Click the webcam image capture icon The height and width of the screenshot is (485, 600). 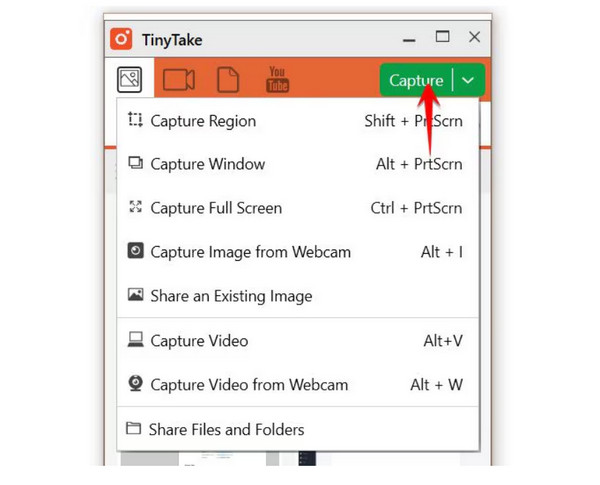point(135,251)
